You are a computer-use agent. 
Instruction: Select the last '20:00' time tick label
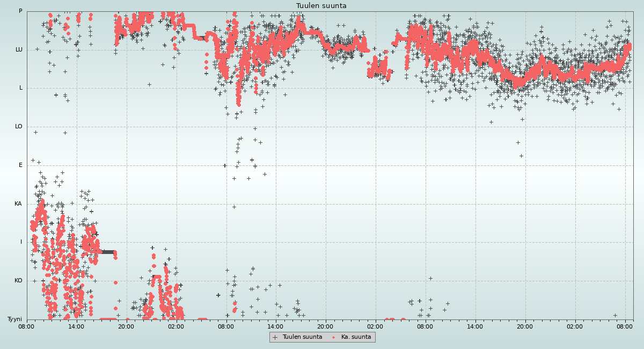[x=525, y=326]
